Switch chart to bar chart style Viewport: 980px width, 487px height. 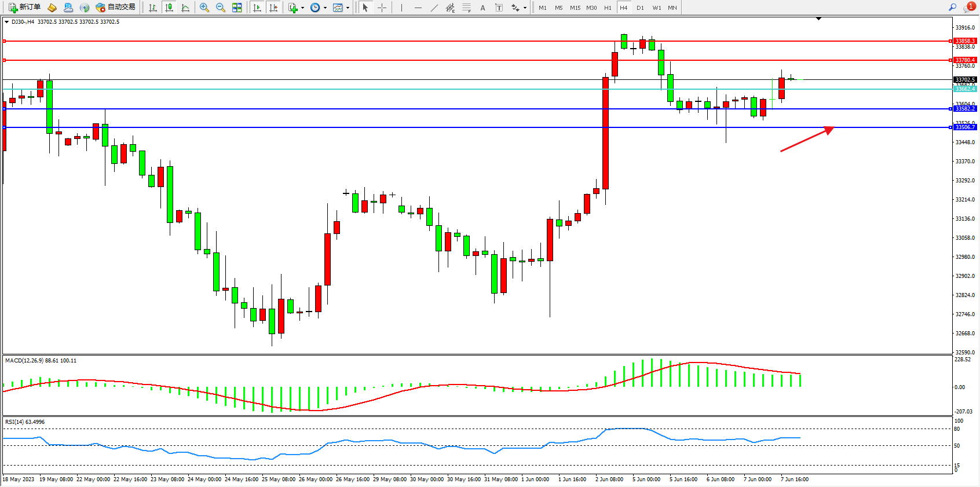(153, 8)
